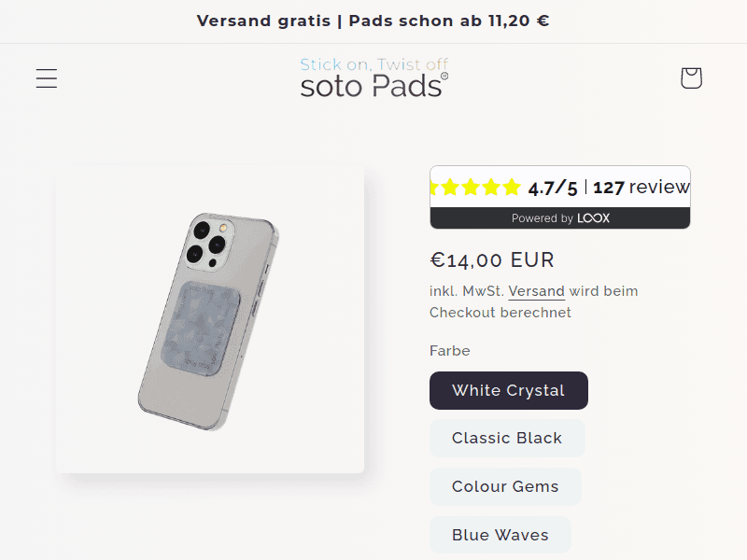
Task: Click the product image of the phone
Action: click(x=210, y=317)
